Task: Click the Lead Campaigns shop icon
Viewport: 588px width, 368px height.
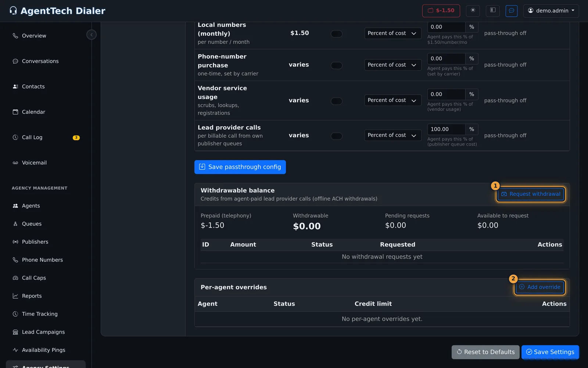Action: 15,332
